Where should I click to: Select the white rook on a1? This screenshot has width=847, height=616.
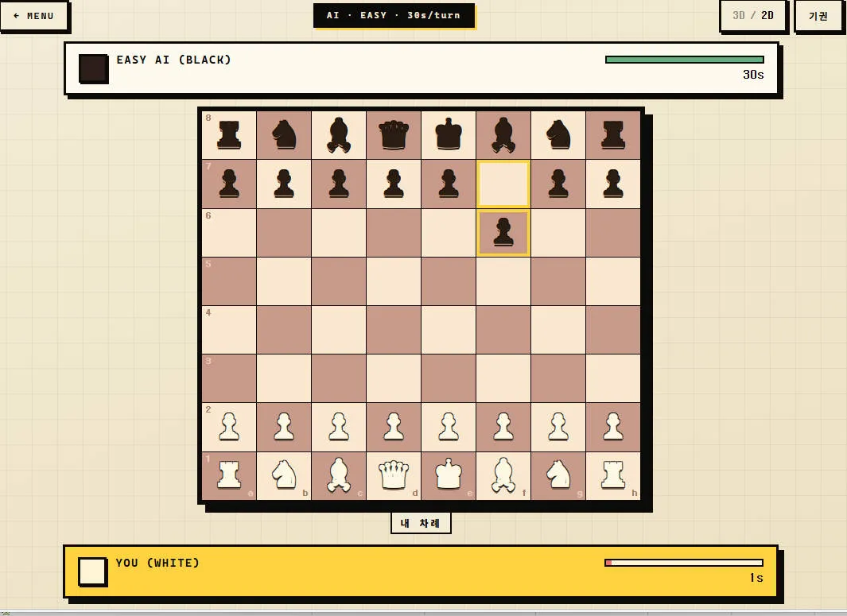click(229, 475)
